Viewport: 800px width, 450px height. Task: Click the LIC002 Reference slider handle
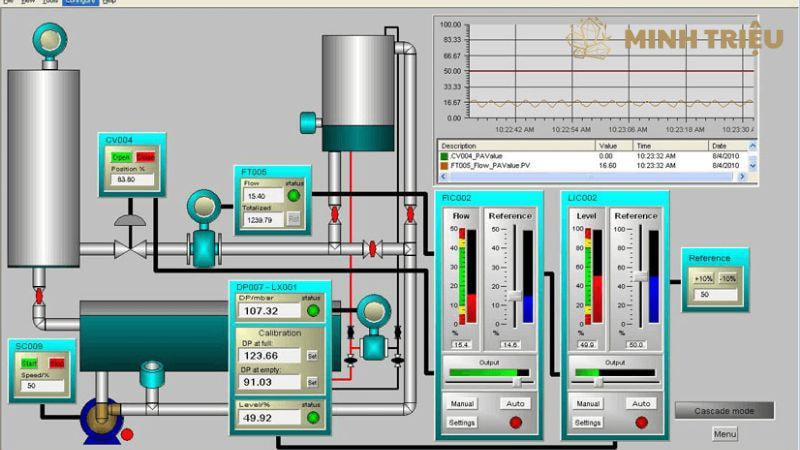(640, 276)
